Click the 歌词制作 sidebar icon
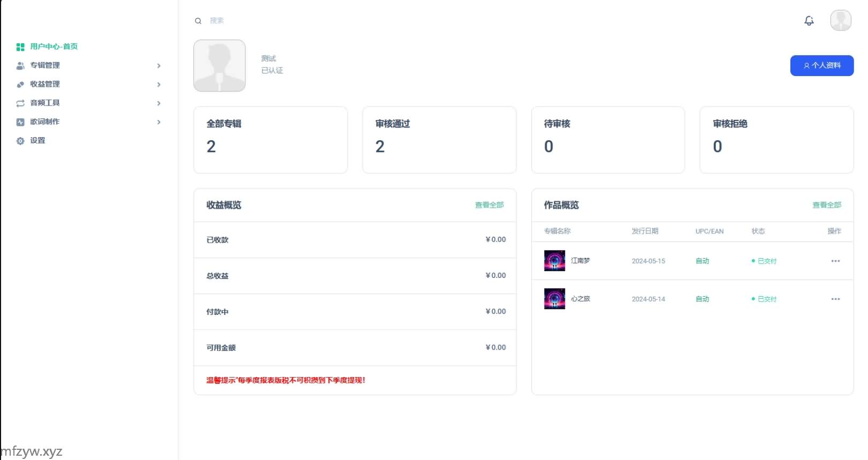868x460 pixels. pyautogui.click(x=20, y=122)
